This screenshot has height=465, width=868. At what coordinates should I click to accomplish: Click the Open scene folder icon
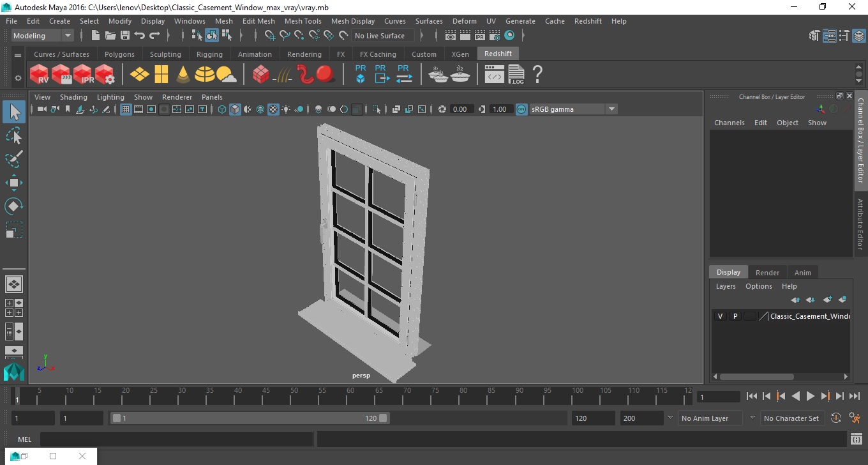(x=110, y=36)
